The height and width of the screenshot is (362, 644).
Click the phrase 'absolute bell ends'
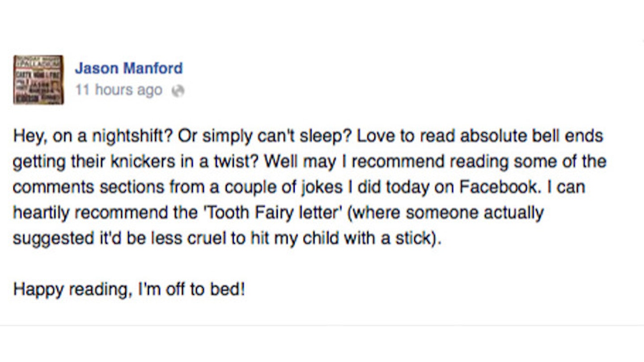point(532,136)
